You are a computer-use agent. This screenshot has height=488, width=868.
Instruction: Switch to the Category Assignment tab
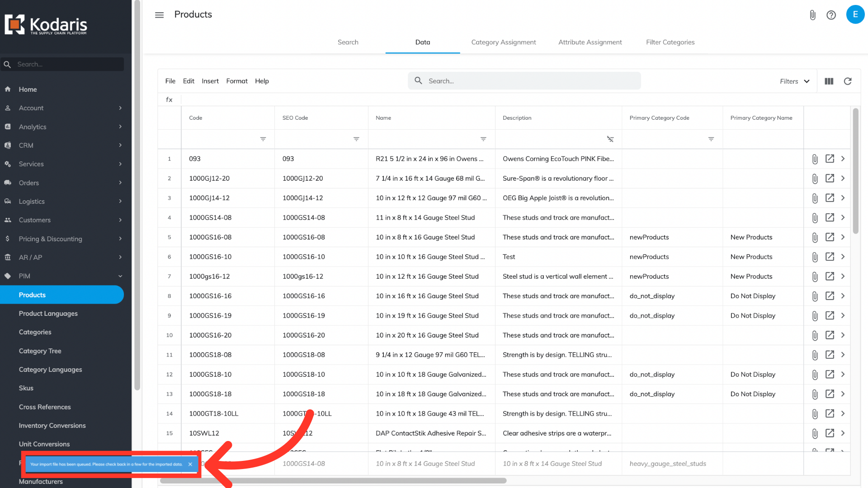tap(503, 42)
